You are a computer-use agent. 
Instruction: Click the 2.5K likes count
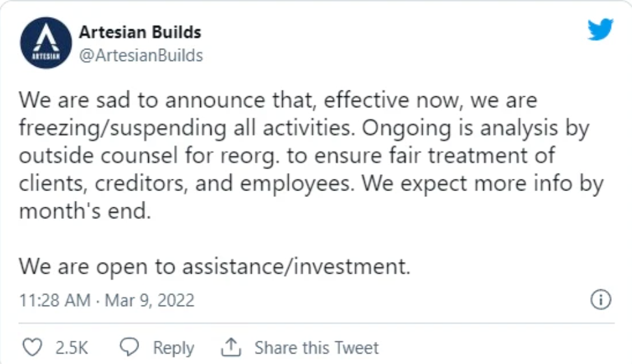(72, 348)
